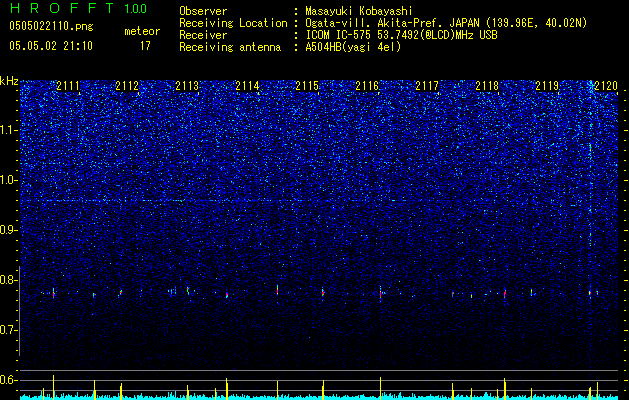Viewport: 629px width, 400px height.
Task: Click the HROFFT 1.0.0 title text
Action: (x=78, y=8)
